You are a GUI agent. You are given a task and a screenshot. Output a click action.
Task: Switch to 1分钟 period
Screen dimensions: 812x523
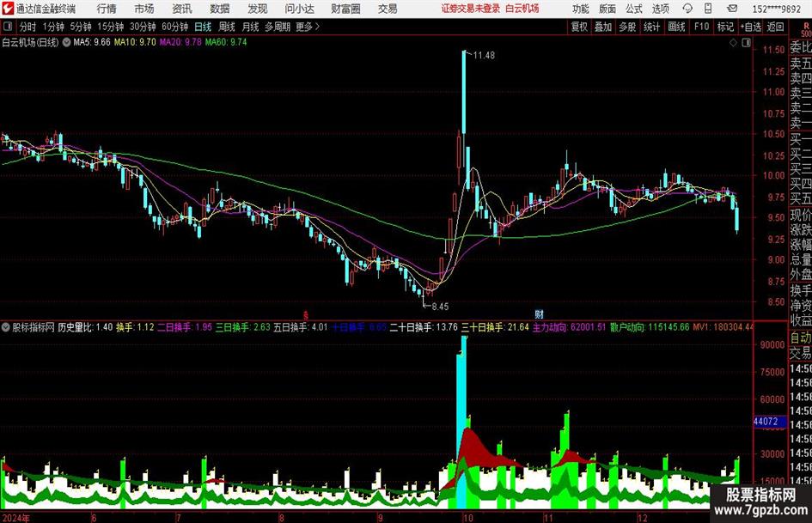pos(53,27)
